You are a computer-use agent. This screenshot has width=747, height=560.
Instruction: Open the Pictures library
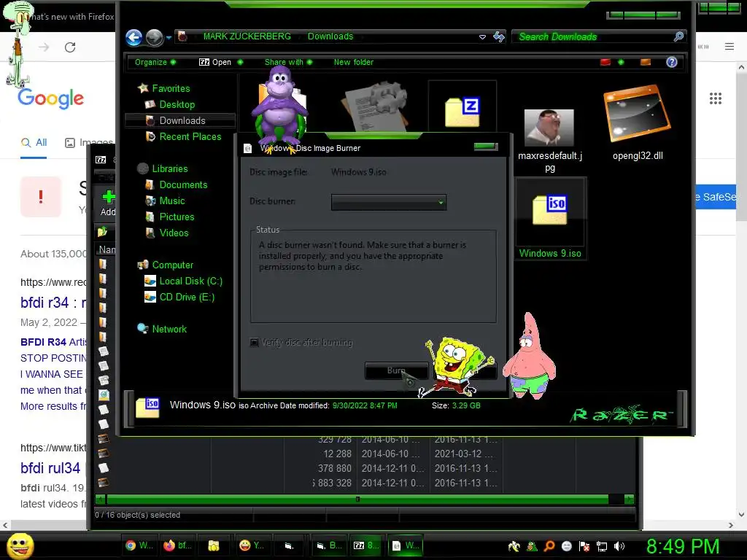point(177,217)
